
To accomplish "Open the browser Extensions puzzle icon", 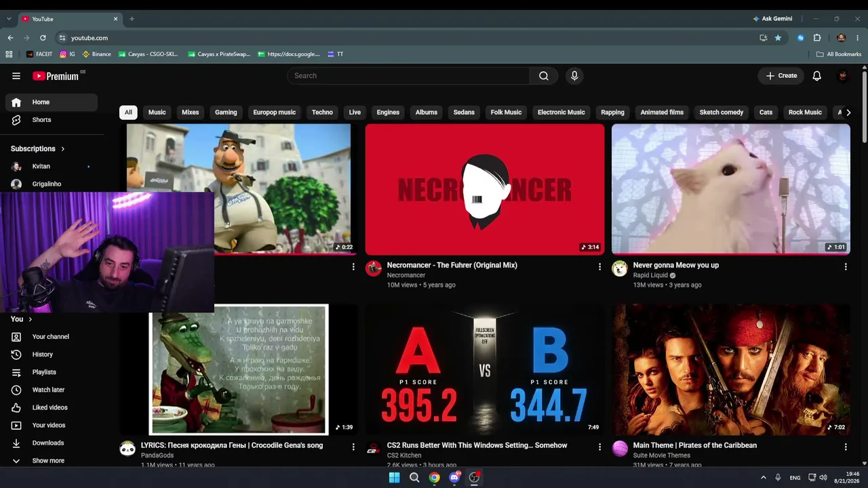I will click(817, 38).
